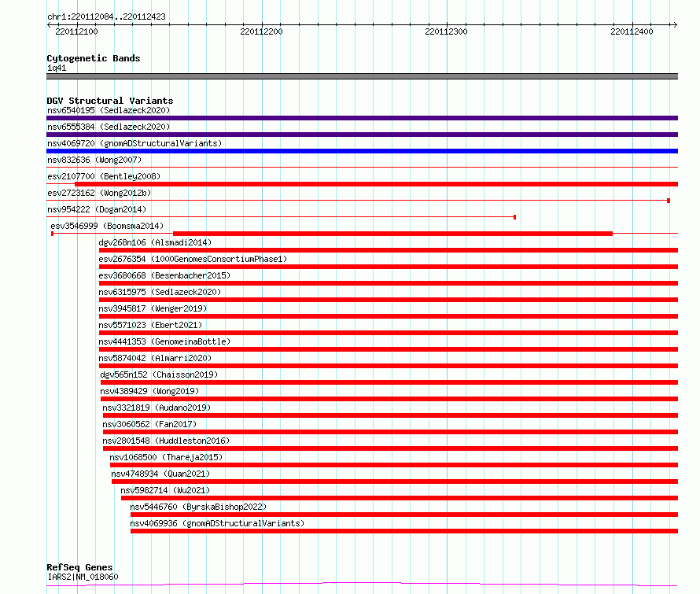This screenshot has width=700, height=594.
Task: Click the left arrow of the coordinate ruler
Action: click(x=49, y=25)
